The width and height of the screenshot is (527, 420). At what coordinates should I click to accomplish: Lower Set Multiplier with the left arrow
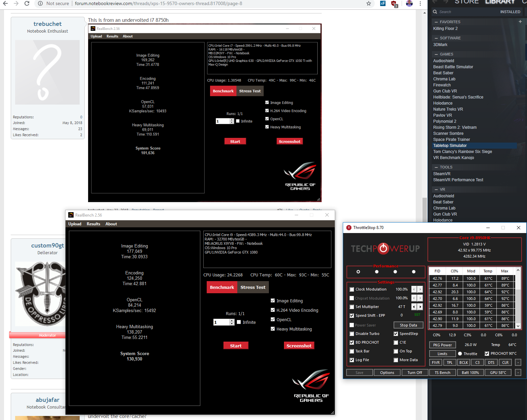click(414, 307)
